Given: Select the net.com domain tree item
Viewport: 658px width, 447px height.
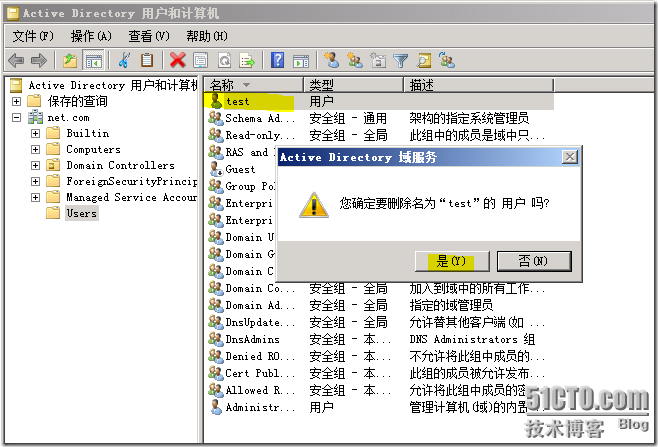Looking at the screenshot, I should (68, 118).
